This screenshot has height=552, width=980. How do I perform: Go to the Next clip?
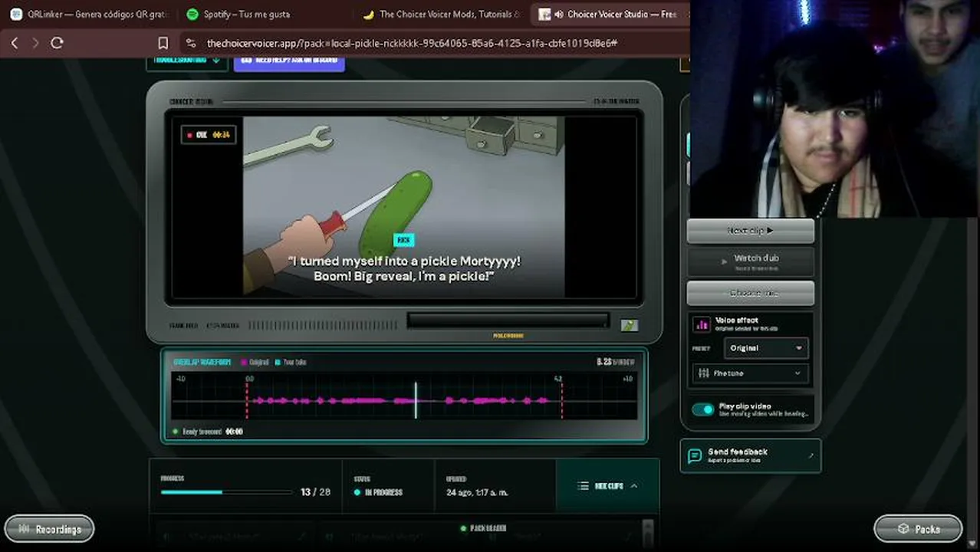[x=750, y=230]
